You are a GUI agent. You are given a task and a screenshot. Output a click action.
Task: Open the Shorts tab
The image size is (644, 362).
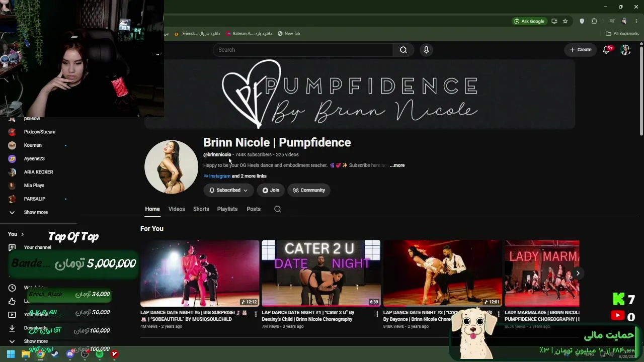coord(201,209)
